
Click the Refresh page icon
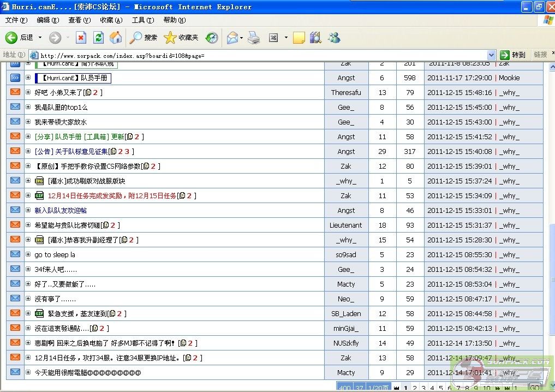point(98,38)
